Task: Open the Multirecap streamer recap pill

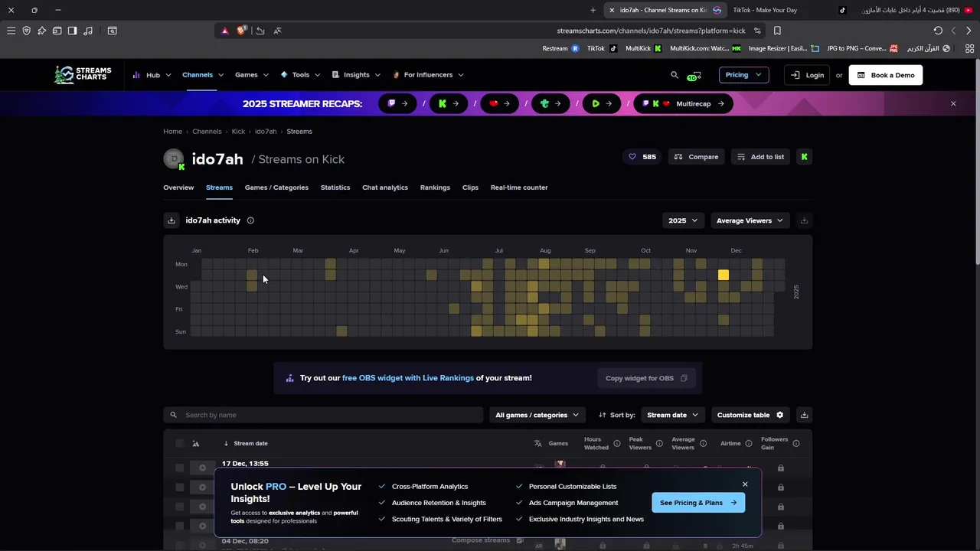Action: (x=684, y=103)
